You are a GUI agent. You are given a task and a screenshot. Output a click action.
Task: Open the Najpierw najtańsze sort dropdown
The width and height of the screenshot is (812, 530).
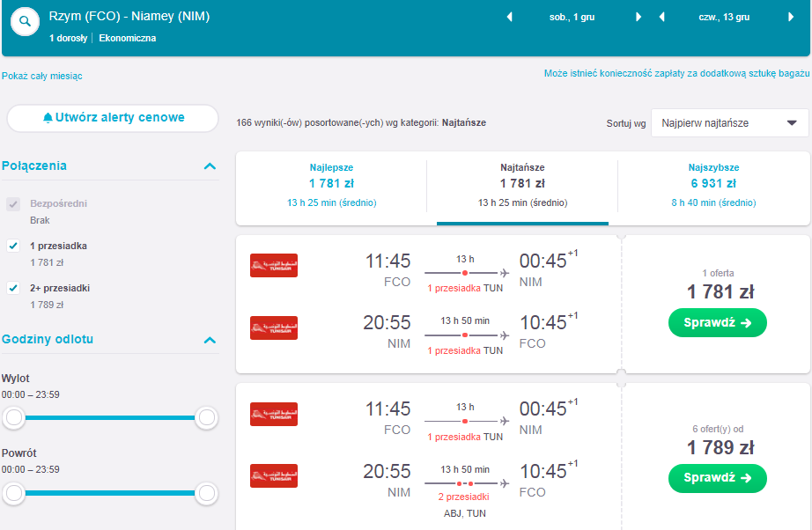pos(730,123)
